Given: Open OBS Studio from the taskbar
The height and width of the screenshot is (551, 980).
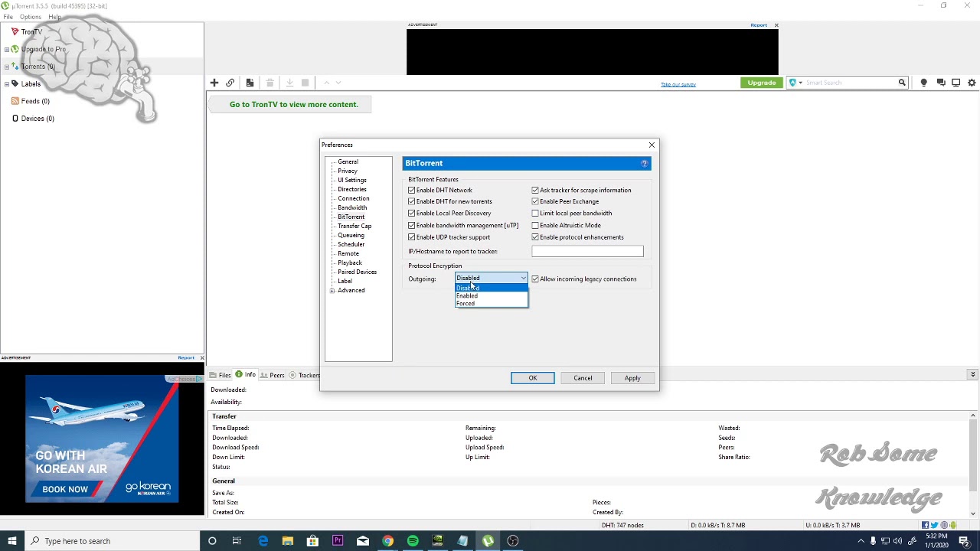Looking at the screenshot, I should point(513,541).
